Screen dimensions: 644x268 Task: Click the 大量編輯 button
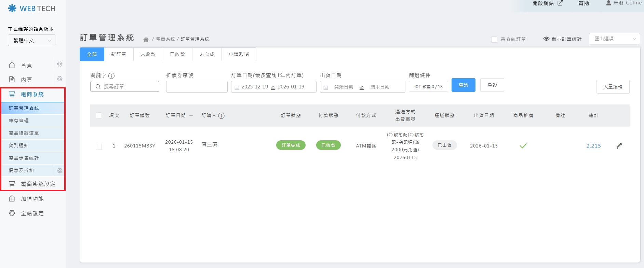pyautogui.click(x=613, y=87)
